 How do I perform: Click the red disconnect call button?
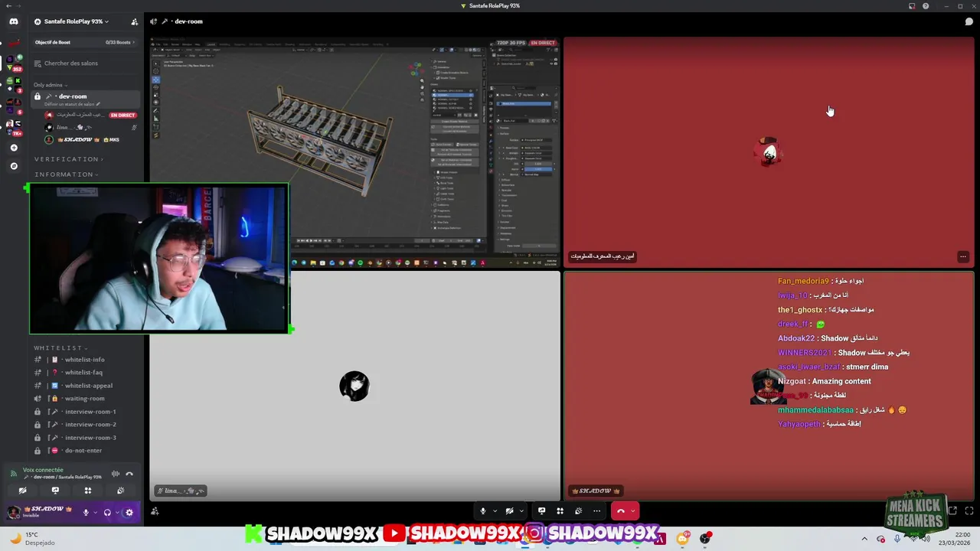(x=621, y=510)
